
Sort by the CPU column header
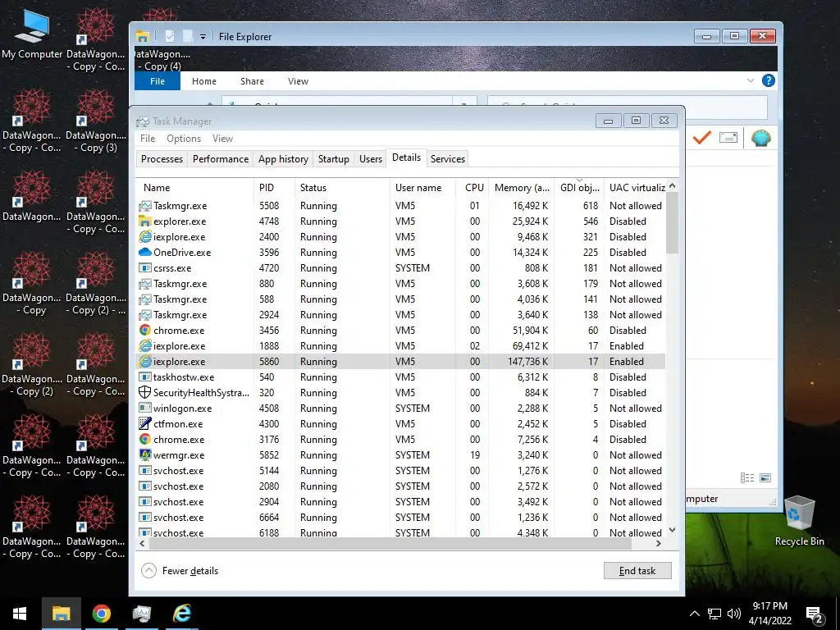coord(472,188)
